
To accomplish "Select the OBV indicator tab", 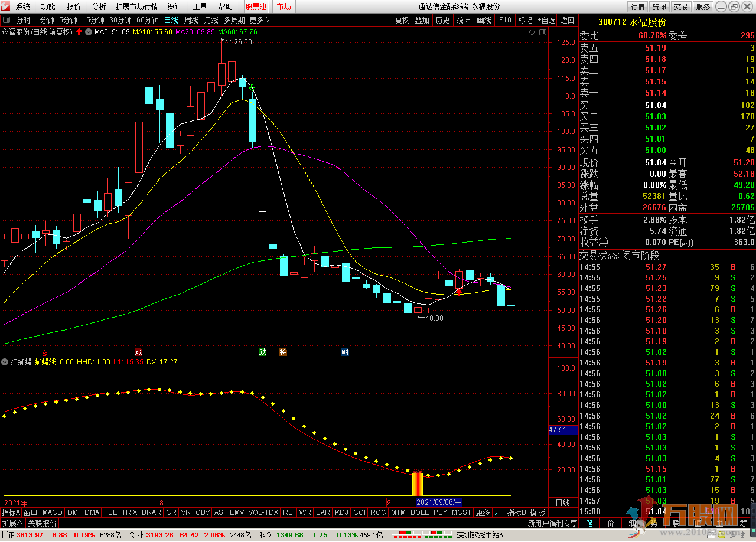I will click(203, 512).
